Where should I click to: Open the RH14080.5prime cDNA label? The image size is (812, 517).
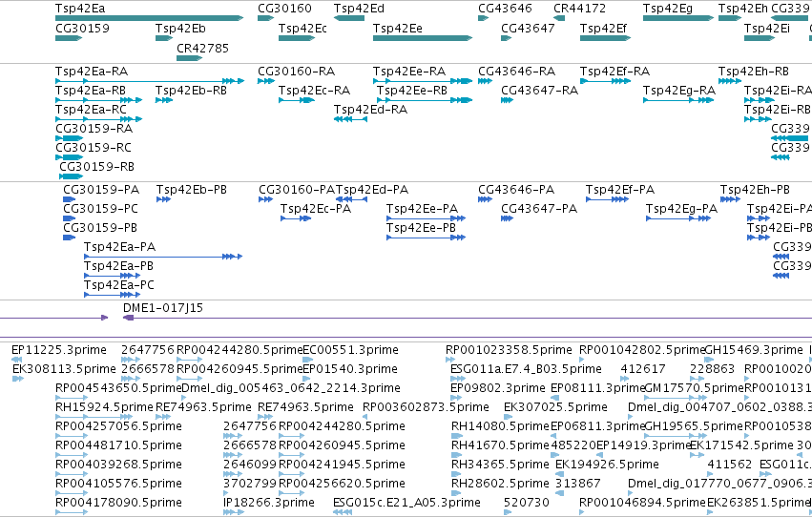click(500, 426)
